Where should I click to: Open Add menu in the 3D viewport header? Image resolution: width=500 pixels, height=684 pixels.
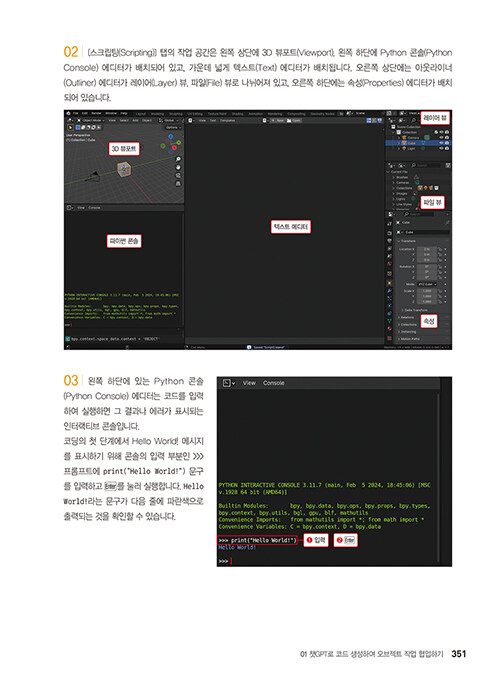click(135, 120)
